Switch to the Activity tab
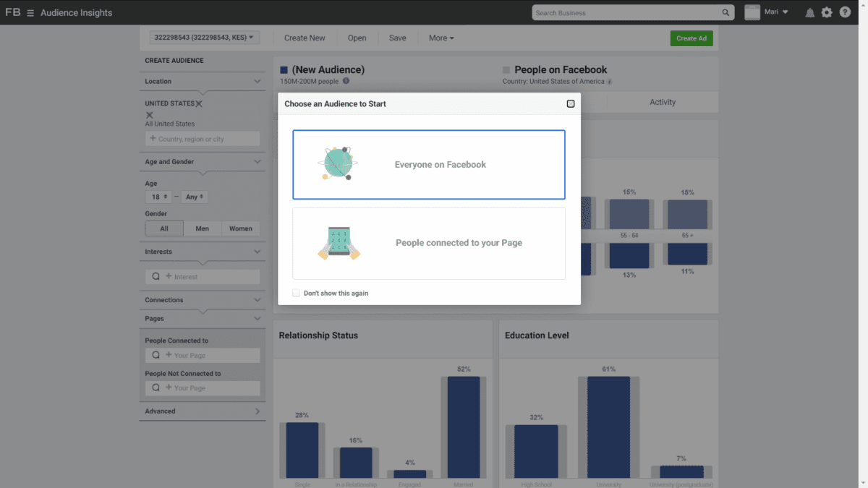 (663, 102)
